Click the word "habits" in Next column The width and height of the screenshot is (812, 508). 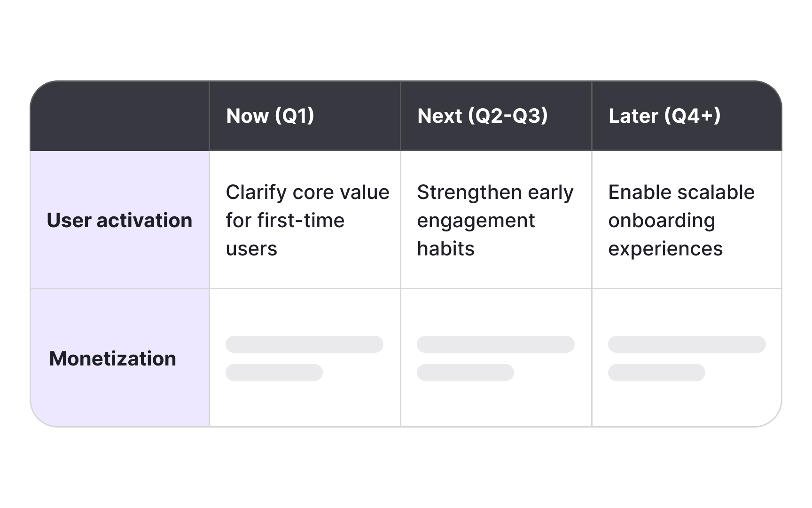click(x=445, y=248)
